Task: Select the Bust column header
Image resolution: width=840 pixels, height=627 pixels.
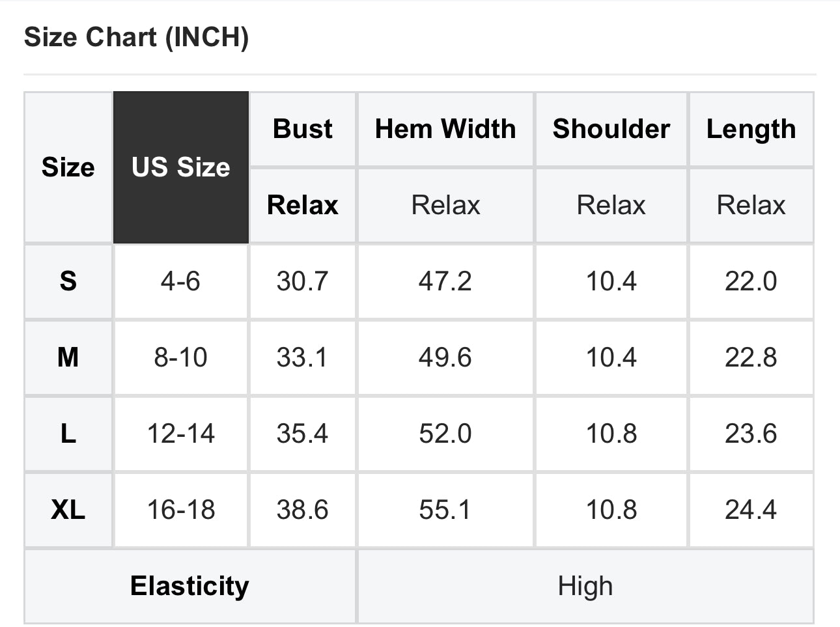Action: 303,129
